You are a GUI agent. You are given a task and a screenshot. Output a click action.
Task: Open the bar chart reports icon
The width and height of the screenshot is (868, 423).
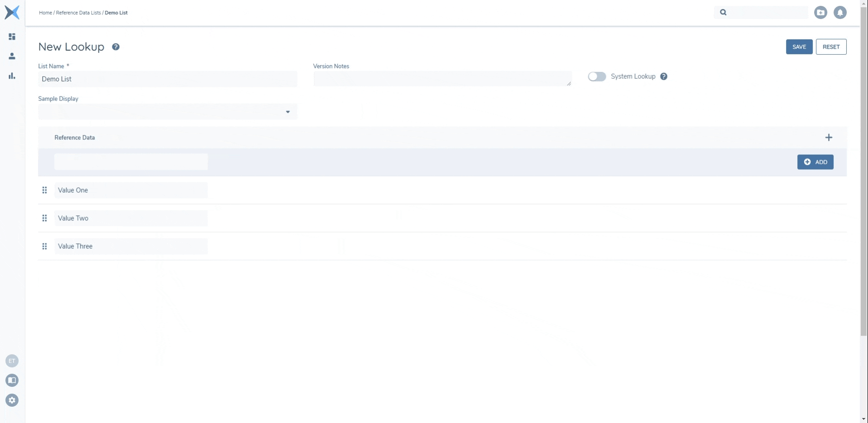coord(12,76)
